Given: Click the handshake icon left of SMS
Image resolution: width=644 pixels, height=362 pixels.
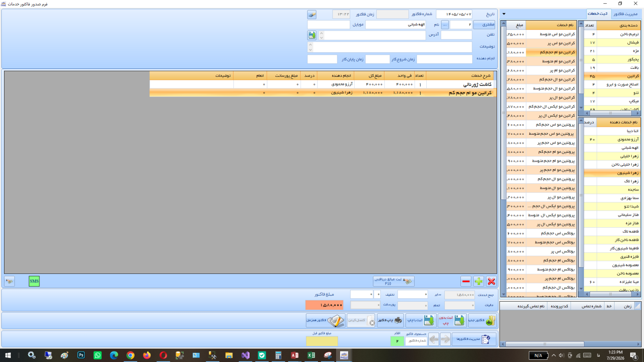Looking at the screenshot, I should point(10,281).
